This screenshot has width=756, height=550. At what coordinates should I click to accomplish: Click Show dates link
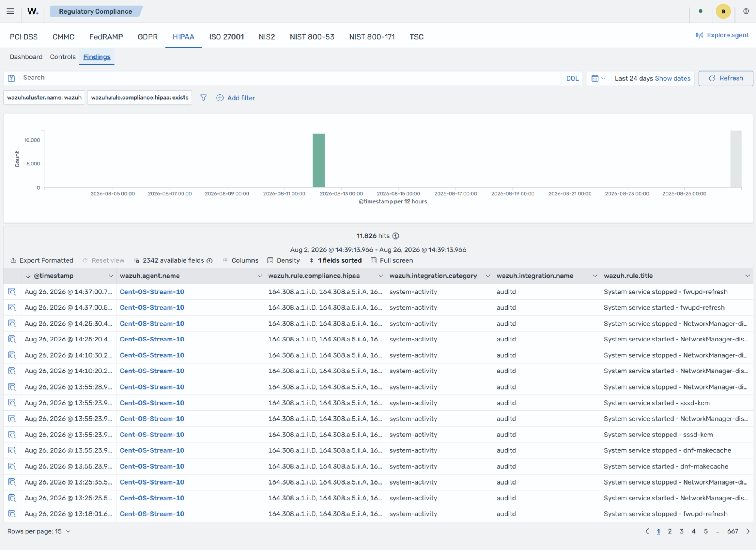tap(672, 78)
